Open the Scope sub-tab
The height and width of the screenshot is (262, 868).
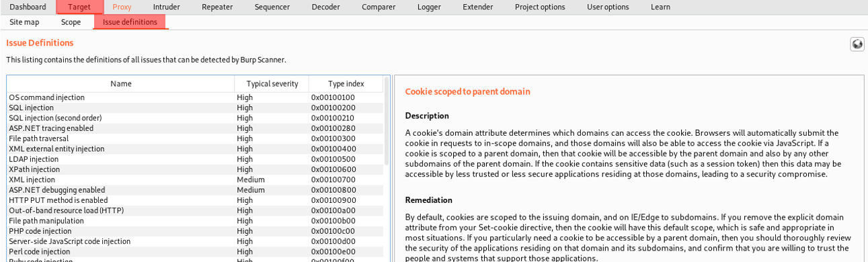[71, 22]
